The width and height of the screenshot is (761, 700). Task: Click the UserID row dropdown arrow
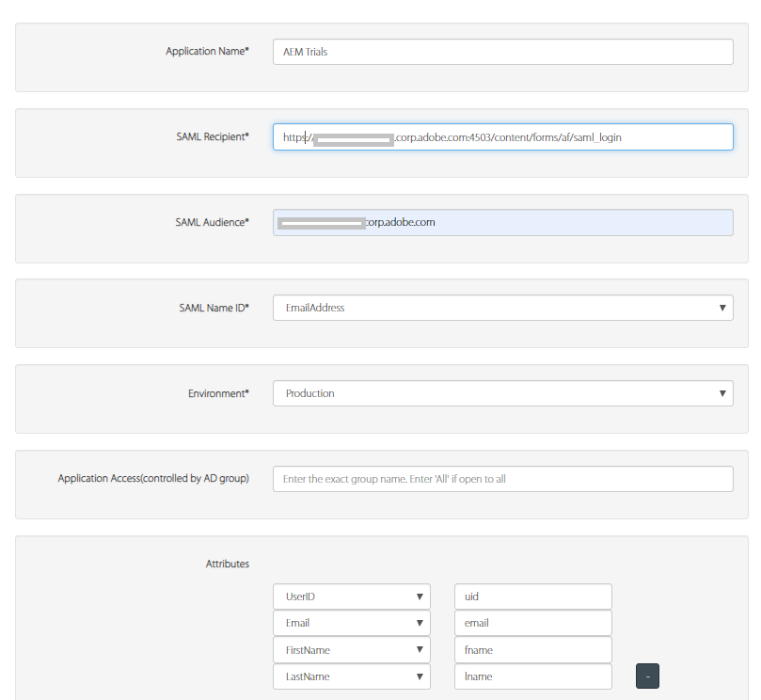[420, 596]
